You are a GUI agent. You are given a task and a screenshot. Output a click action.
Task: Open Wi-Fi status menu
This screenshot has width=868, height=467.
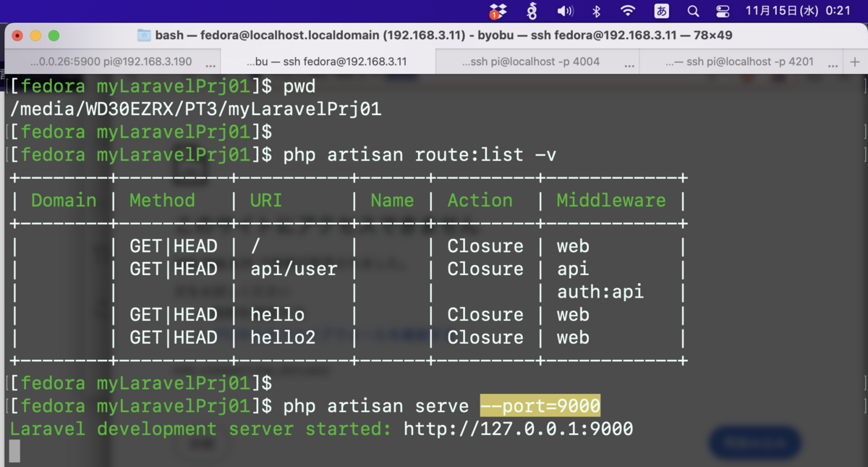628,11
